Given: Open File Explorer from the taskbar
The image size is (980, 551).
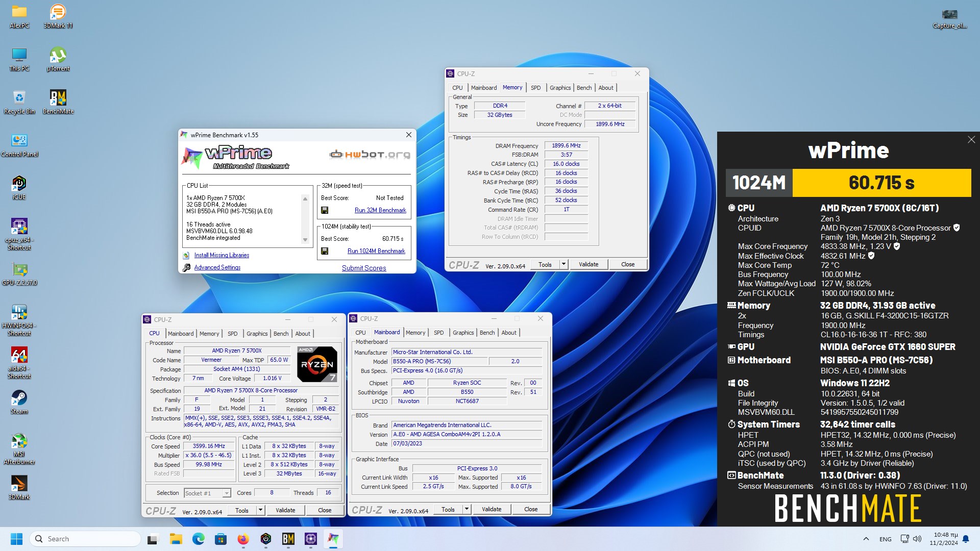Looking at the screenshot, I should point(176,539).
